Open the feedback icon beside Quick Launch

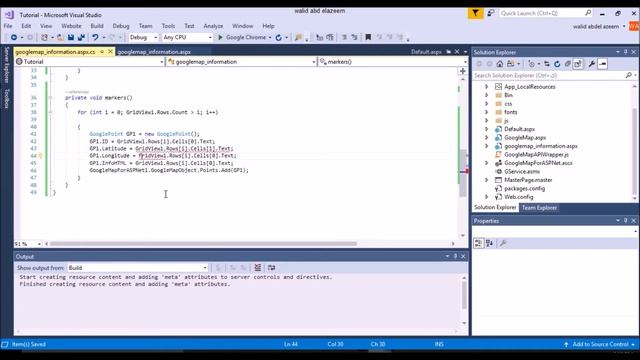[491, 13]
